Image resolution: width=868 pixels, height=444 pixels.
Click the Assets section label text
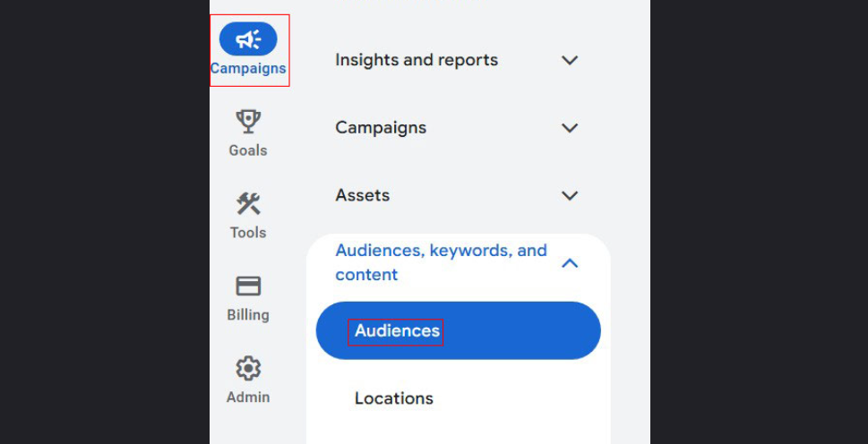pos(363,195)
